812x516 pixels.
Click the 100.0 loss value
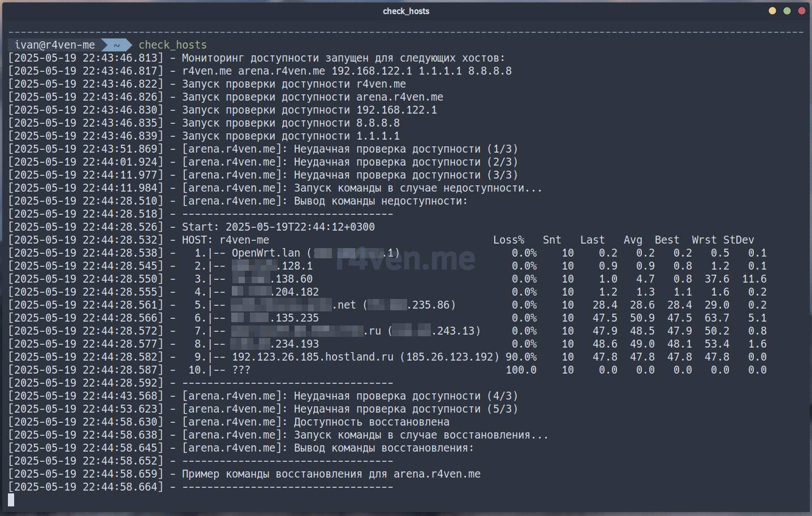521,370
